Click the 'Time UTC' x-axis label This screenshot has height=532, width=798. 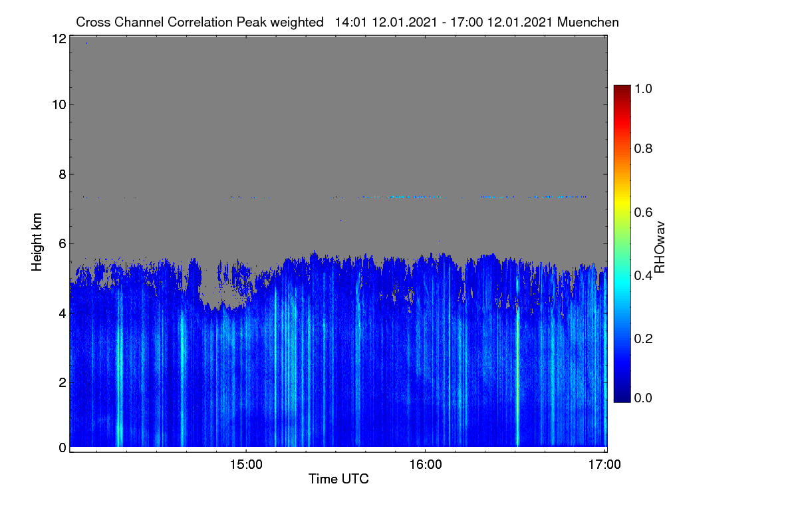pos(338,479)
